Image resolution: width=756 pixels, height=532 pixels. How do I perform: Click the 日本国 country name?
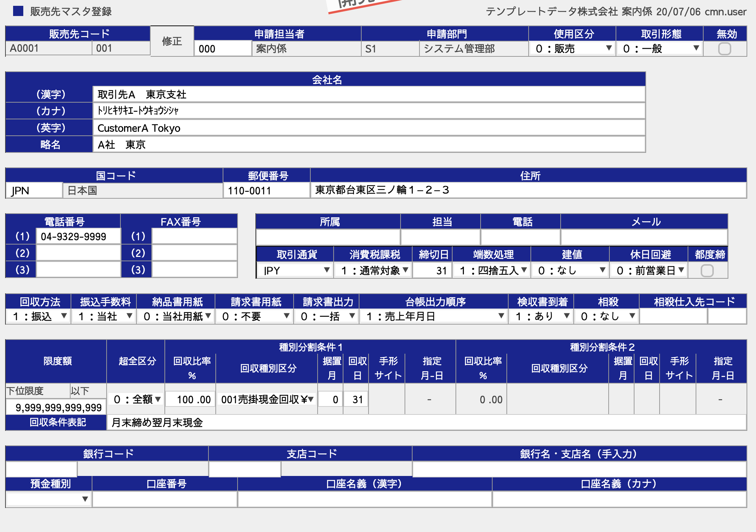(82, 190)
